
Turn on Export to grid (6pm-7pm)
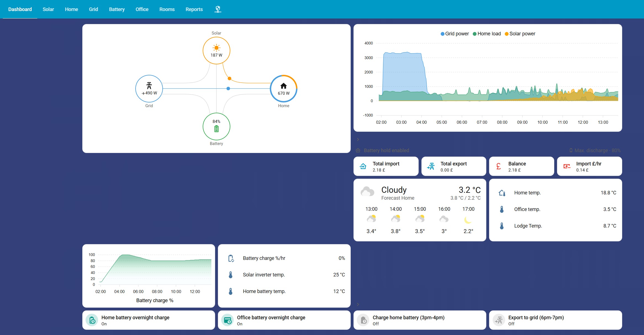tap(499, 320)
